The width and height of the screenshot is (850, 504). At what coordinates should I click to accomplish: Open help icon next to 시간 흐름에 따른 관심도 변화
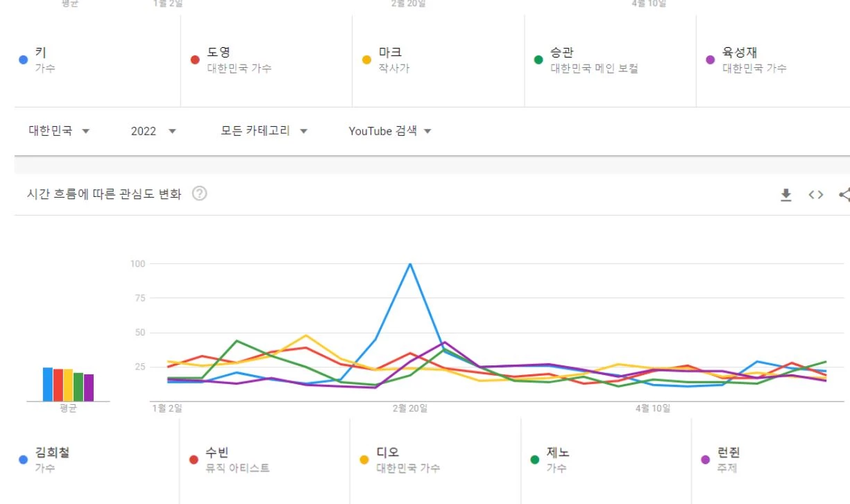[x=200, y=194]
